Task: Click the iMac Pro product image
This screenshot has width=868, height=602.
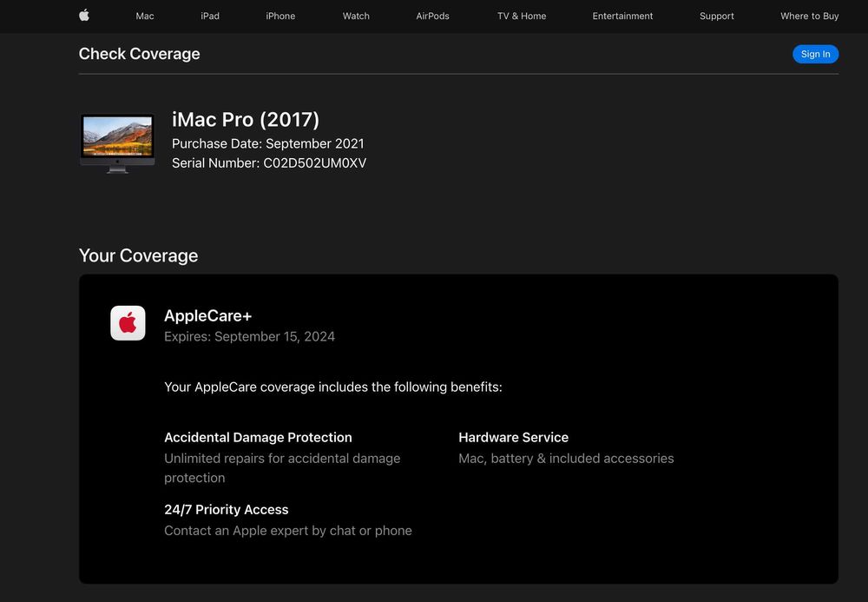Action: pyautogui.click(x=117, y=143)
